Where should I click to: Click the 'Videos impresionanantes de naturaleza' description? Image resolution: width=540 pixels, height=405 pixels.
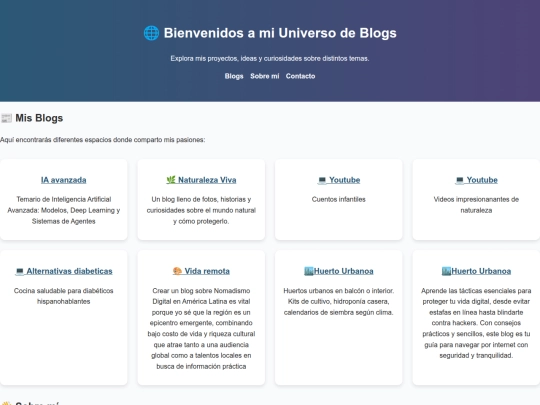click(476, 205)
